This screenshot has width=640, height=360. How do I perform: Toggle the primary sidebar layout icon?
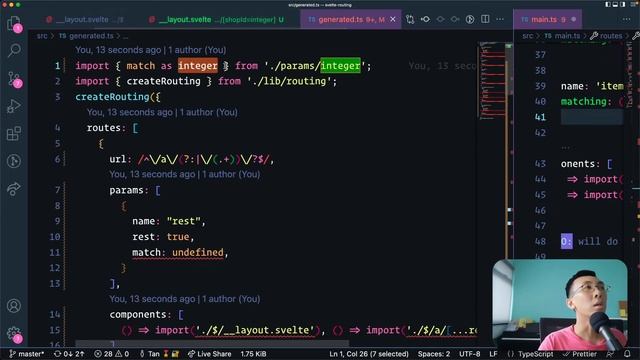[x=608, y=4]
